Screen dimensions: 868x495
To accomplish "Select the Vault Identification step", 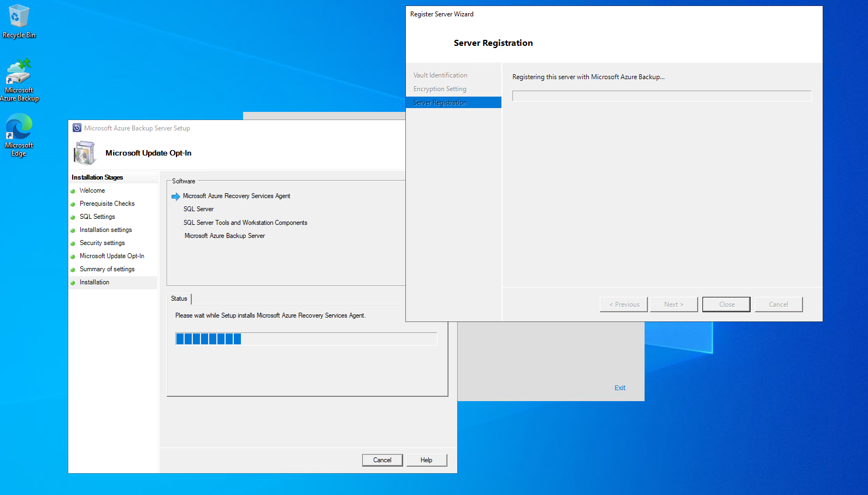I will (440, 75).
